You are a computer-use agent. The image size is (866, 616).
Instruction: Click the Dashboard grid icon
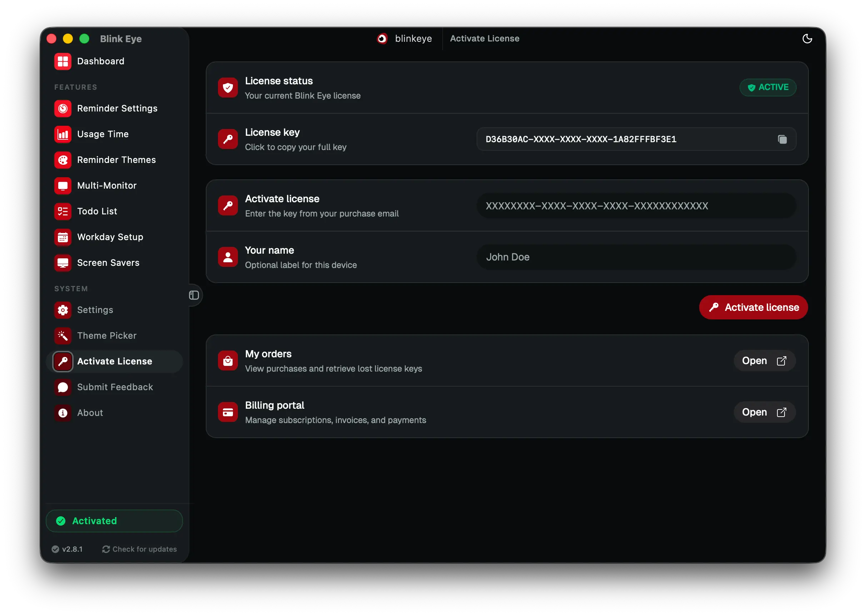(x=63, y=61)
